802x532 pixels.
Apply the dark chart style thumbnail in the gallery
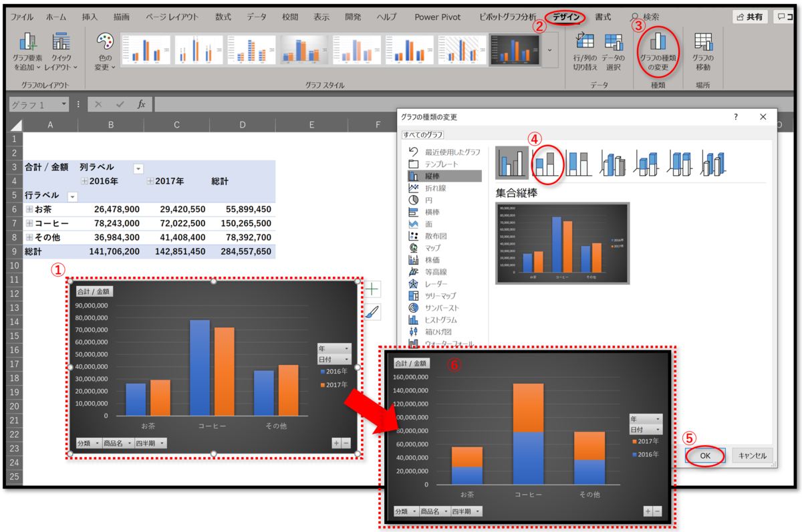click(515, 50)
